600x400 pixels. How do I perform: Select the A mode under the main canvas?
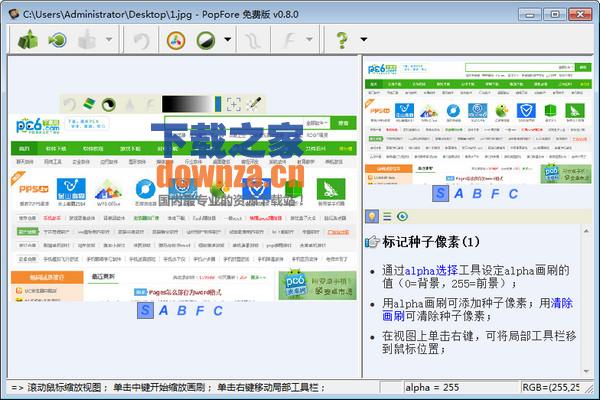(x=163, y=310)
